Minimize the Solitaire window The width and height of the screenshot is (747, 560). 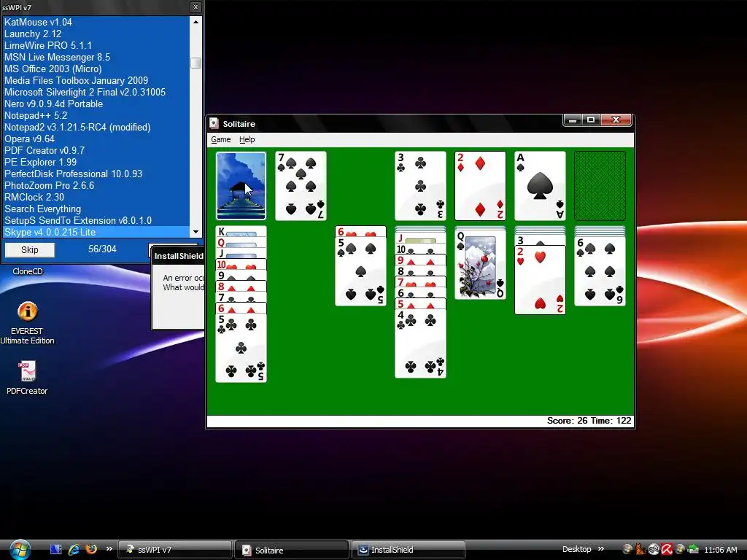tap(573, 120)
